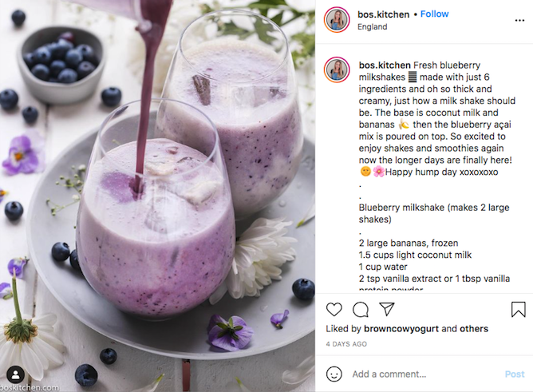Open comments via the speech bubble icon
Image resolution: width=533 pixels, height=392 pixels.
(x=361, y=310)
